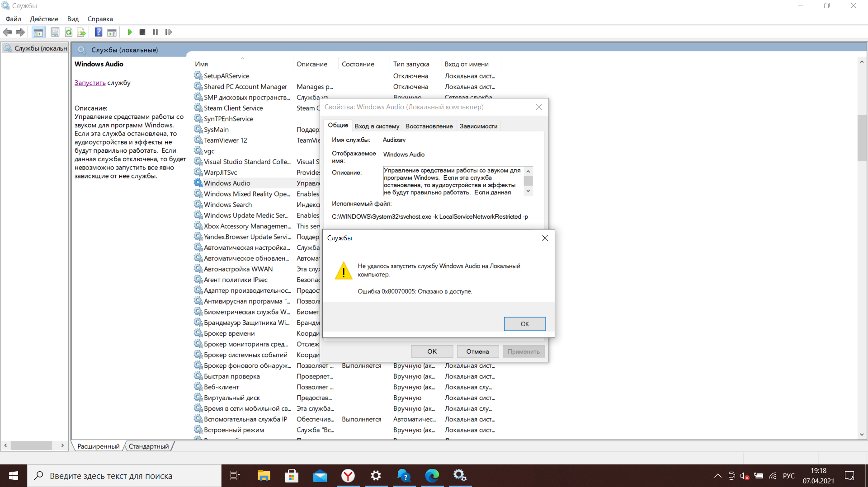This screenshot has width=868, height=487.
Task: Open the Help toolbar icon
Action: (98, 32)
